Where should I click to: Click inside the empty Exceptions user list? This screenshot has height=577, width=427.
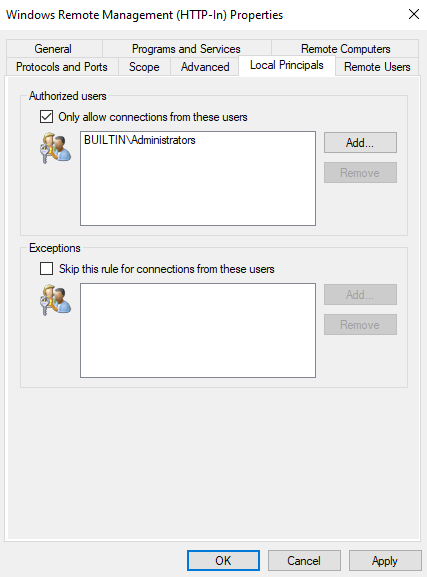[198, 330]
